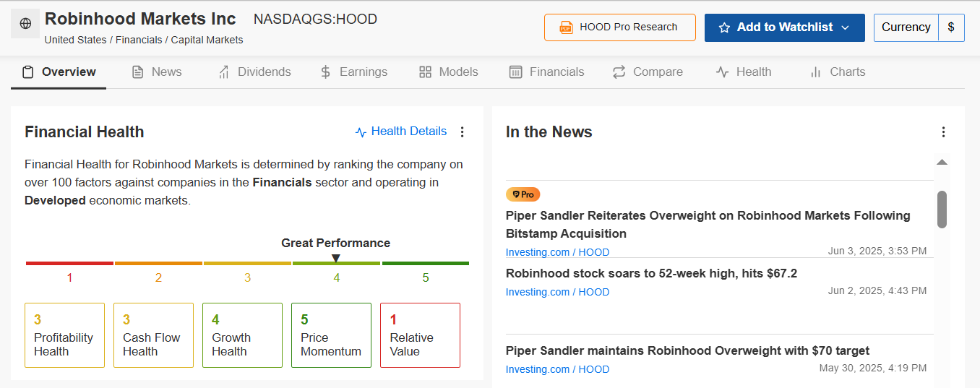The width and height of the screenshot is (980, 388).
Task: Click Investing.com / HOOD source dated May 30
Action: point(557,369)
